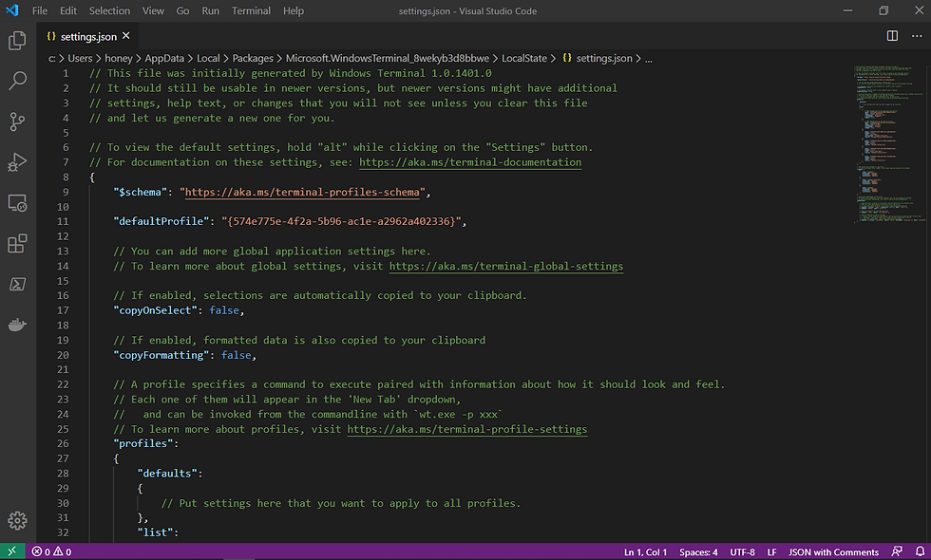This screenshot has width=931, height=560.
Task: Click the AppData breadcrumb segment
Action: coord(164,58)
